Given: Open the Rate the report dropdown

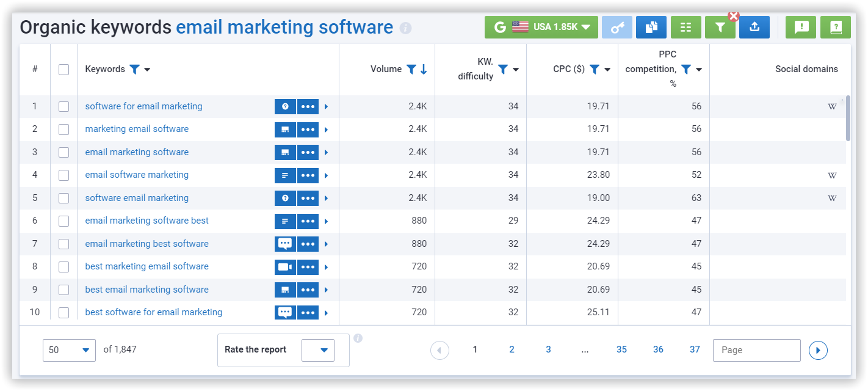Looking at the screenshot, I should (318, 350).
